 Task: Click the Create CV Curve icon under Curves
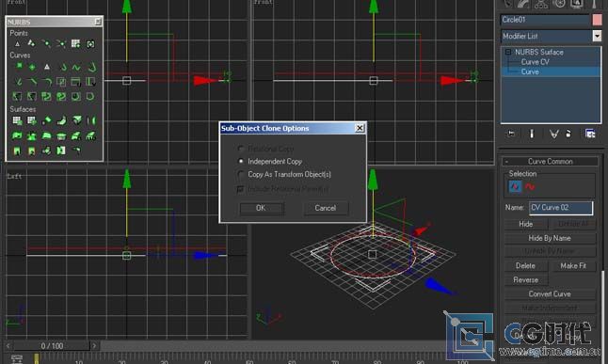pyautogui.click(x=18, y=67)
